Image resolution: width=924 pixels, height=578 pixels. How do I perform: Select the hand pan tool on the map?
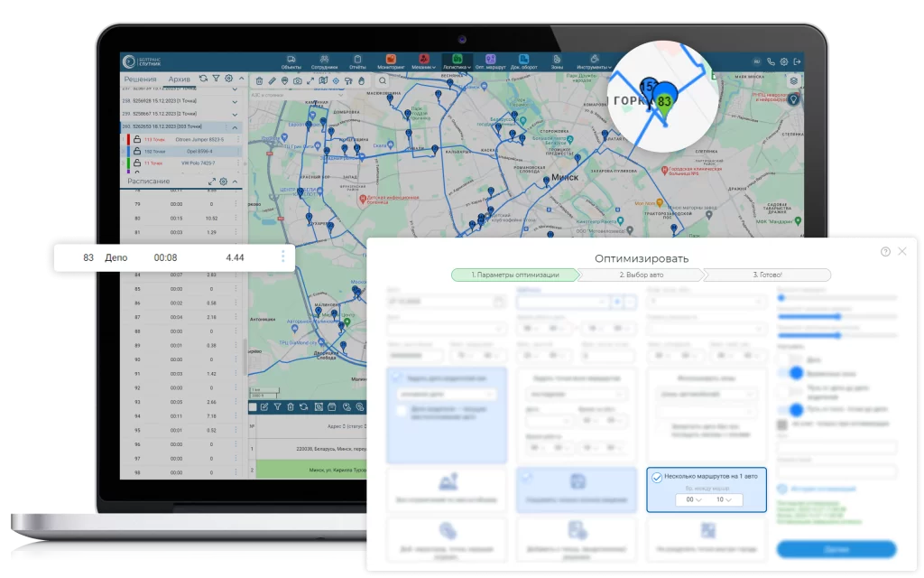click(x=361, y=80)
